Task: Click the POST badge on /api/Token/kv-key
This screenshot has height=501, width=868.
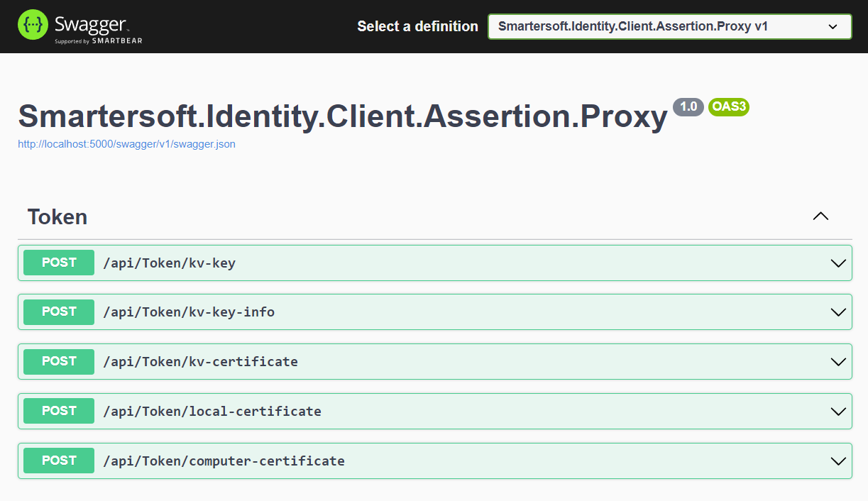Action: pyautogui.click(x=58, y=263)
